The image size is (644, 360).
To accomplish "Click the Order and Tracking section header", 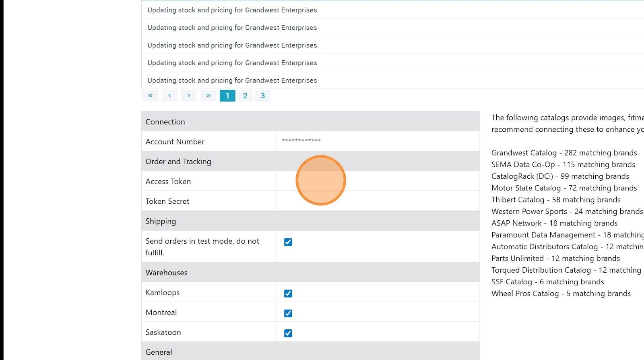I will 310,161.
